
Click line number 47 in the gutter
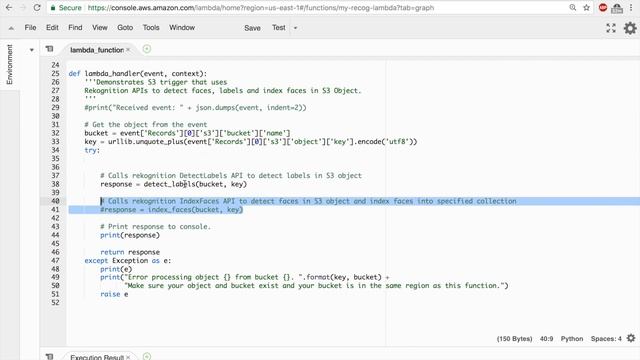point(55,260)
